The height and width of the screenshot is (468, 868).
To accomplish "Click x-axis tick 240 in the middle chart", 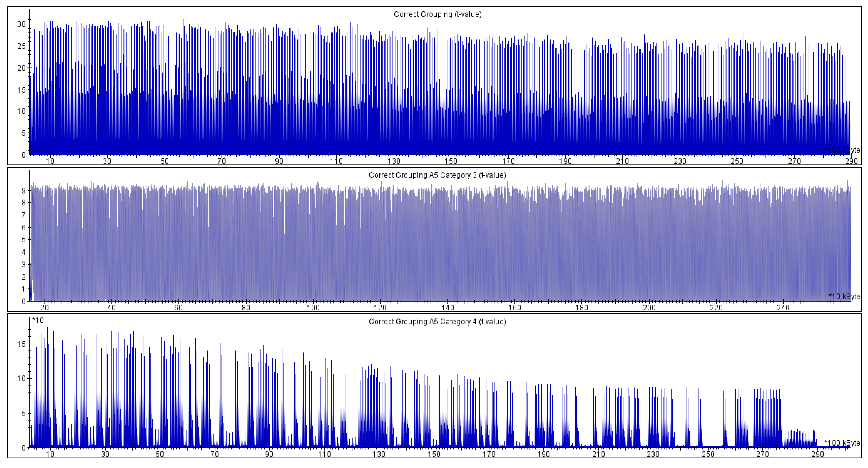I will (783, 308).
